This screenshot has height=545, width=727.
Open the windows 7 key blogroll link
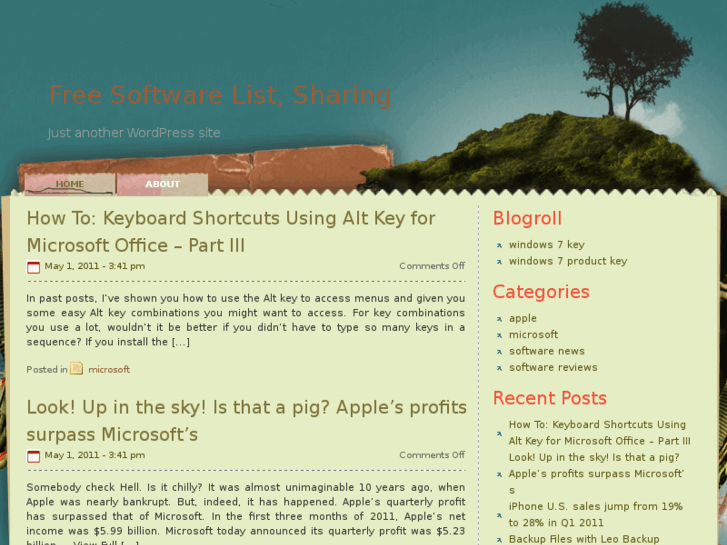tap(547, 244)
